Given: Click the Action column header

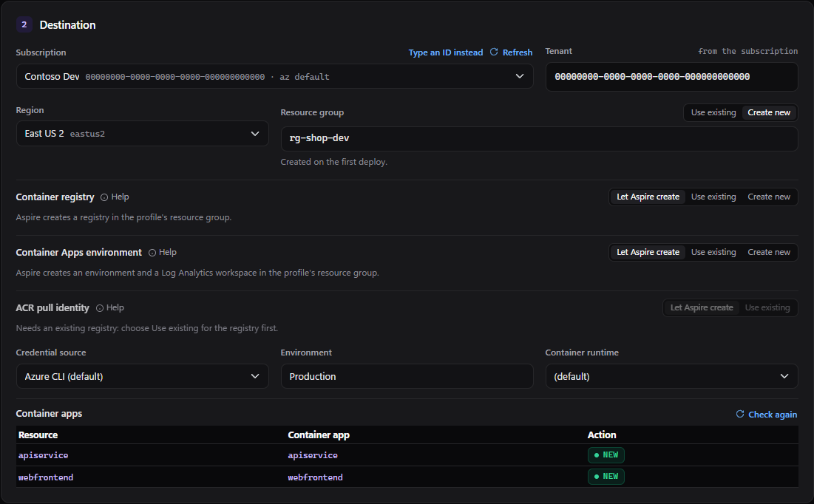Looking at the screenshot, I should click(x=602, y=435).
